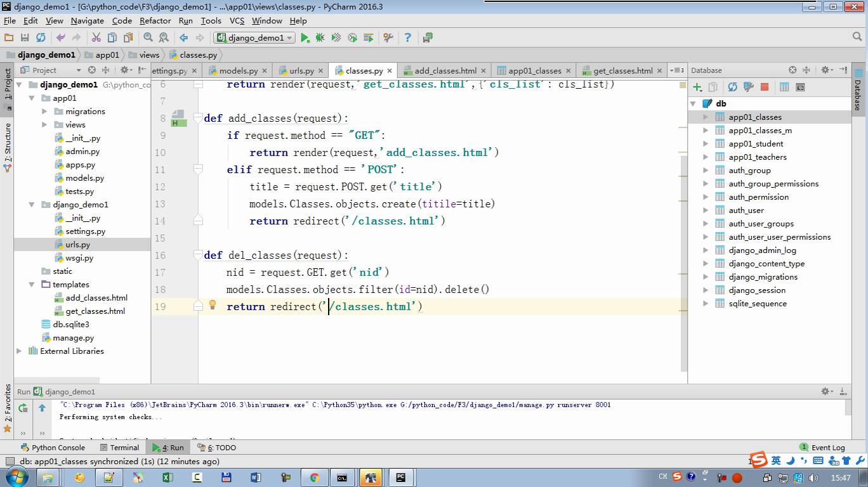Collapse the db data source node
Image resolution: width=868 pixels, height=487 pixels.
click(x=694, y=104)
